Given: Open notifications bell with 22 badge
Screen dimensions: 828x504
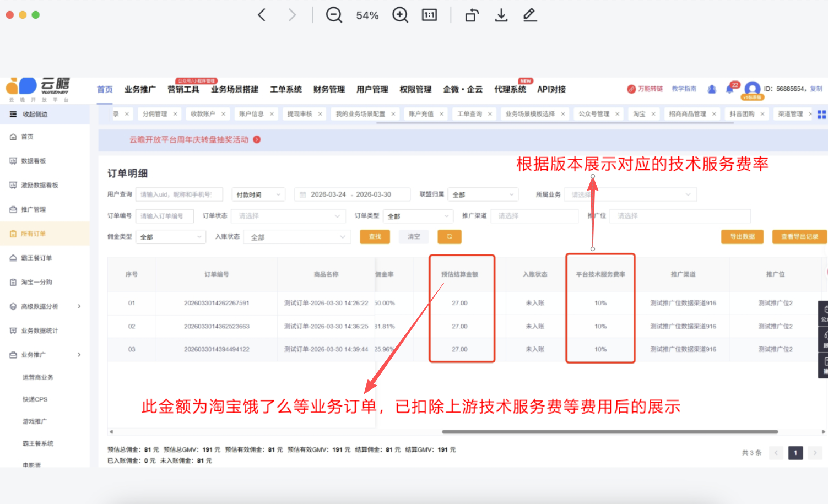Looking at the screenshot, I should (x=730, y=89).
